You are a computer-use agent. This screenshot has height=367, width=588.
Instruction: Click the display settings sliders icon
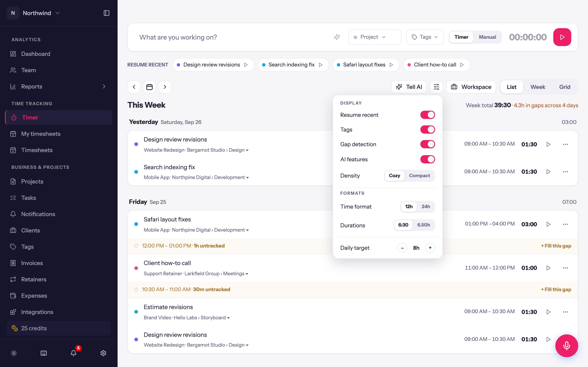coord(436,87)
